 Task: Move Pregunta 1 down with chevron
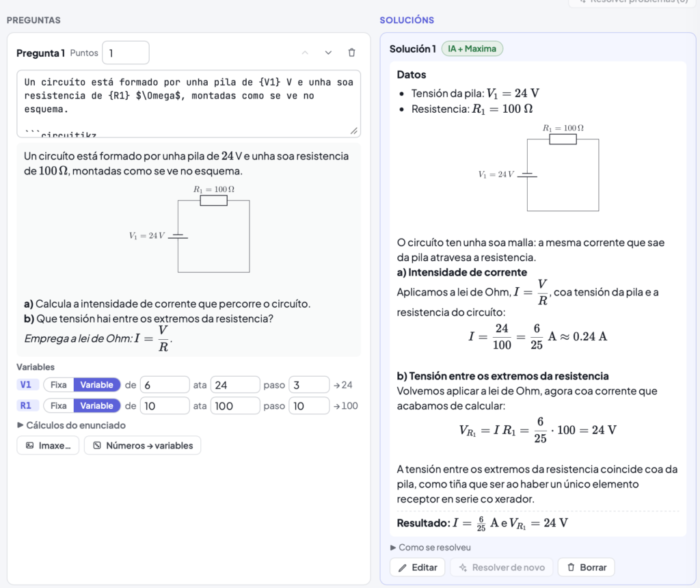click(x=328, y=53)
